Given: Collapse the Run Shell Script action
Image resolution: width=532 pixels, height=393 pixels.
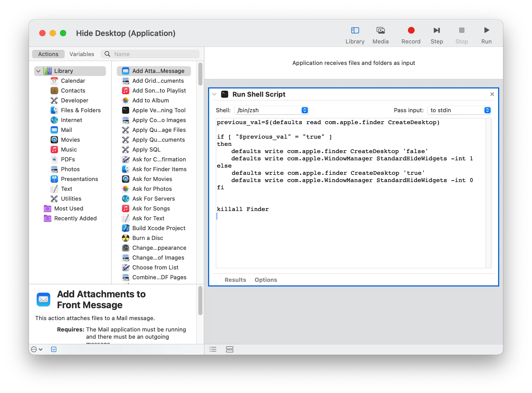Looking at the screenshot, I should (215, 94).
